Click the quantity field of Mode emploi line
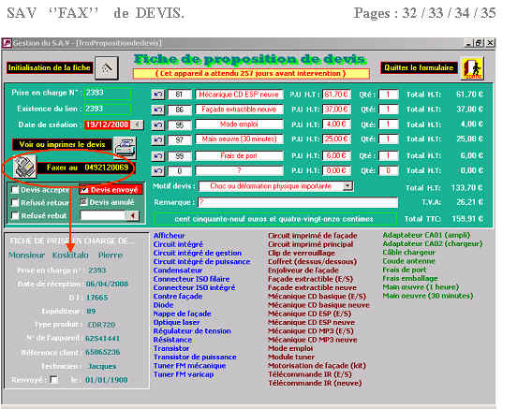 (388, 124)
